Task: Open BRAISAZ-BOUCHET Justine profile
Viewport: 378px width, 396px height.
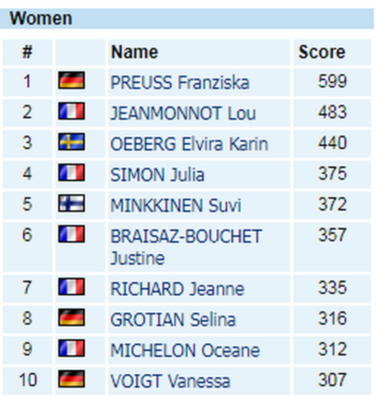Action: 186,247
